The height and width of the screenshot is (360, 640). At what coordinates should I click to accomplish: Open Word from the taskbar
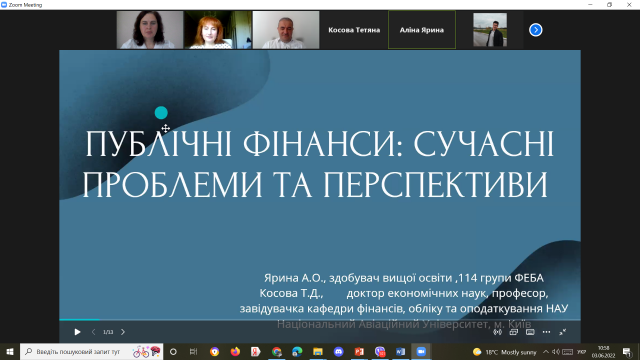tap(400, 351)
